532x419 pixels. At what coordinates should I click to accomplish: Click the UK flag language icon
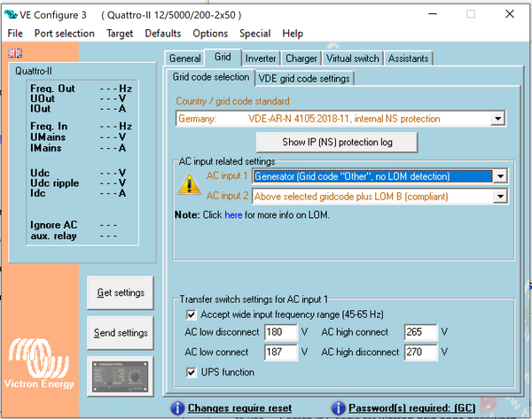point(15,53)
